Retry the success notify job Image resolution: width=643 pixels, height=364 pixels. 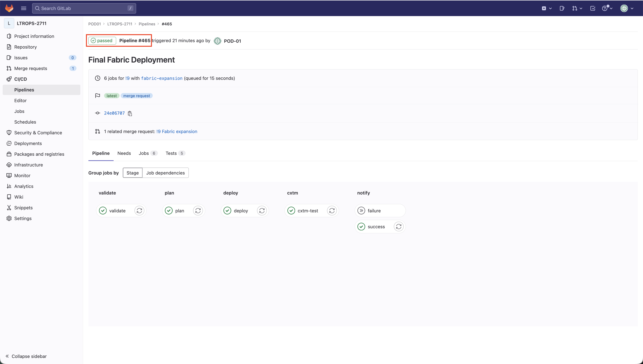(398, 227)
